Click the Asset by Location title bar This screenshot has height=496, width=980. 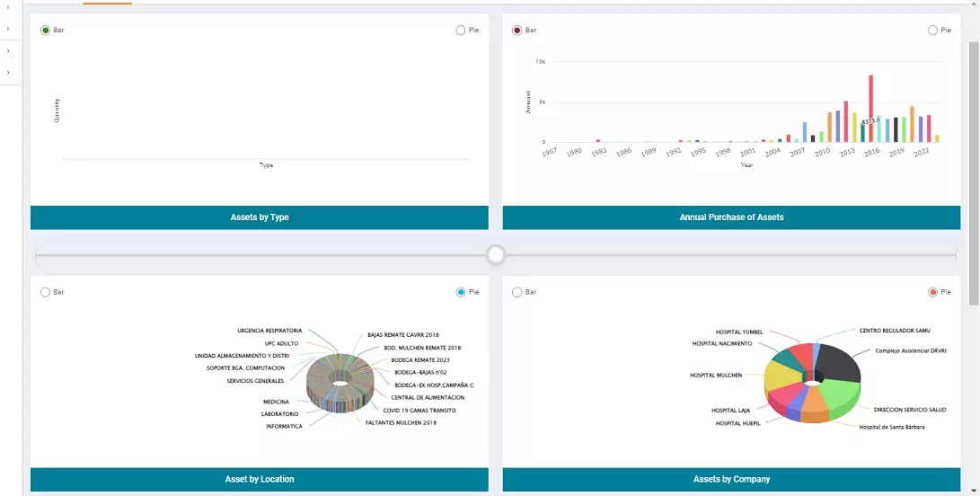(260, 479)
